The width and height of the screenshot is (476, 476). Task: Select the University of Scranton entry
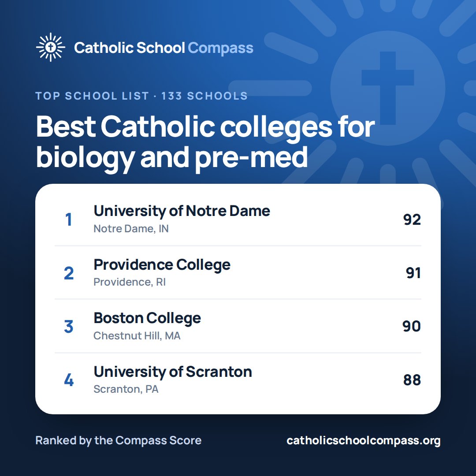coord(238,379)
